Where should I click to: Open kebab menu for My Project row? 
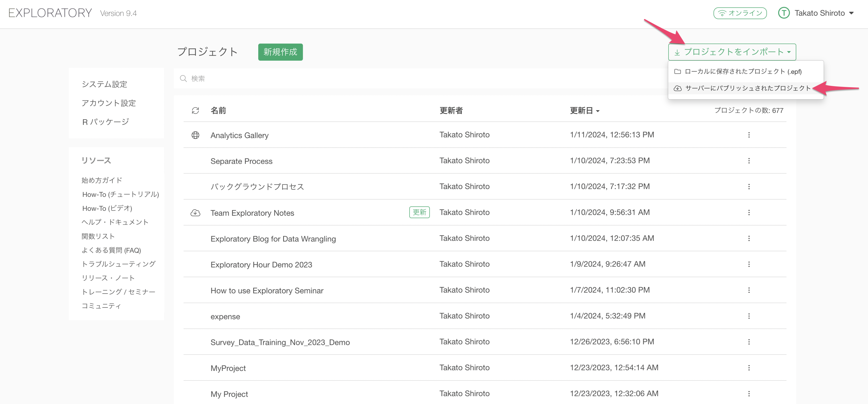749,393
